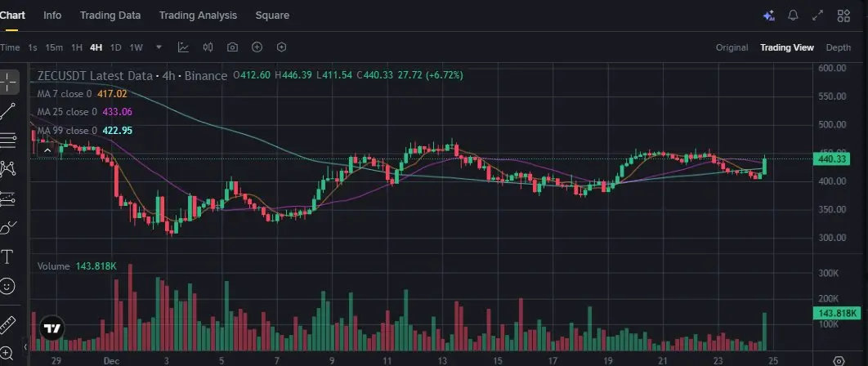Collapse the indicator legend chevron
The width and height of the screenshot is (868, 366).
[x=47, y=150]
